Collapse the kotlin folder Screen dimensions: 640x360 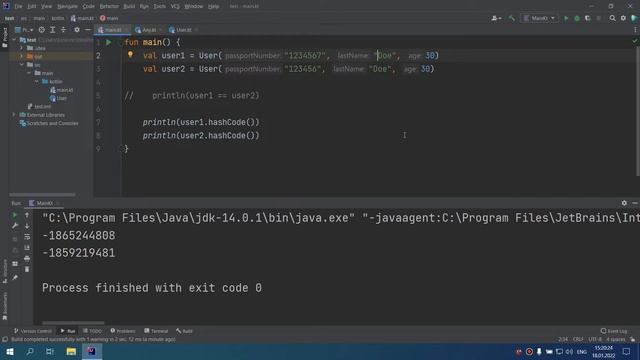pos(37,81)
